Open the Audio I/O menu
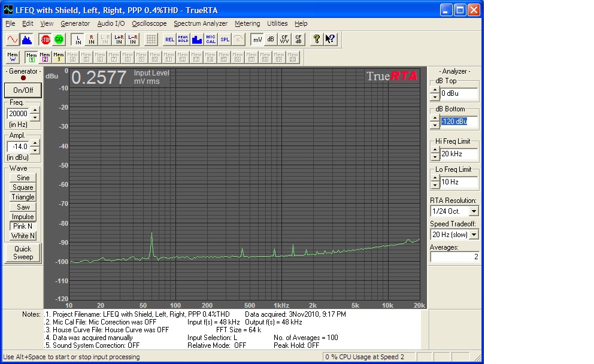594x364 pixels. click(111, 23)
